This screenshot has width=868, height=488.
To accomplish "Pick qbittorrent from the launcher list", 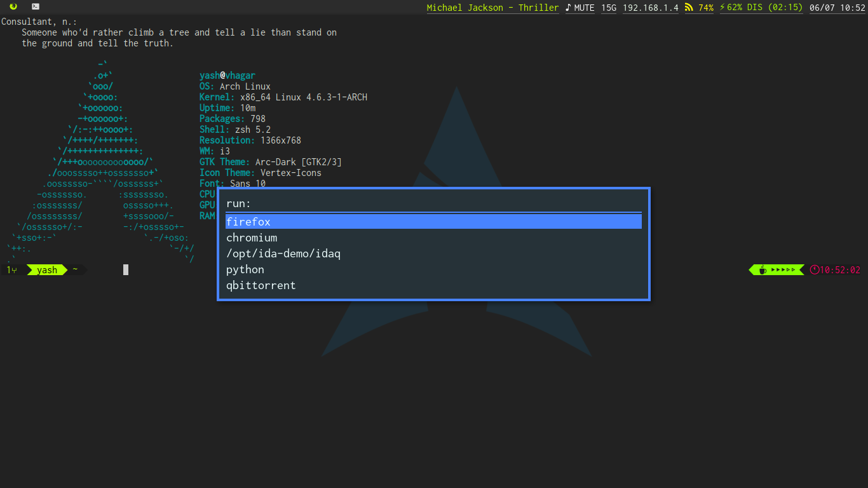I will (x=433, y=285).
